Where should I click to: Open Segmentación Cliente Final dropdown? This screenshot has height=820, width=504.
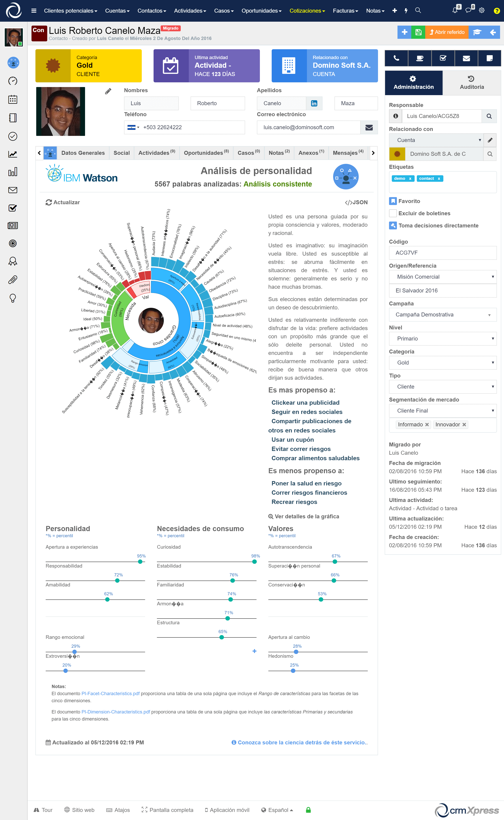pyautogui.click(x=443, y=410)
